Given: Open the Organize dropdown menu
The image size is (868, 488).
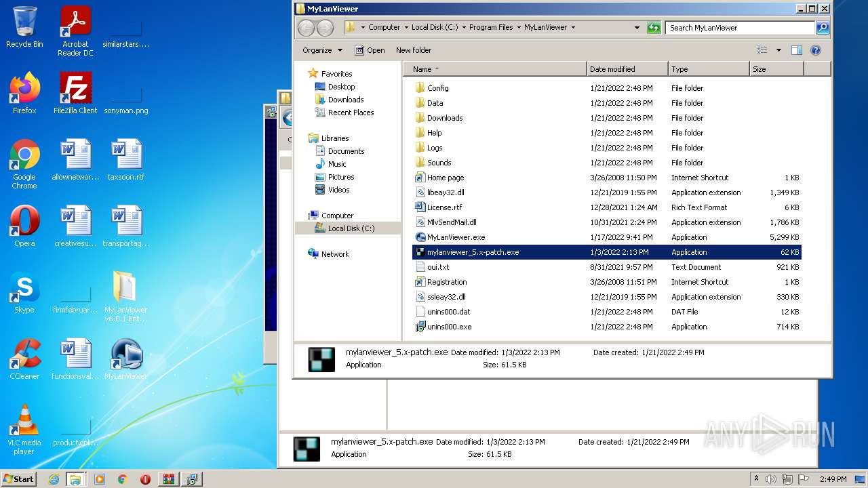Looking at the screenshot, I should [323, 50].
